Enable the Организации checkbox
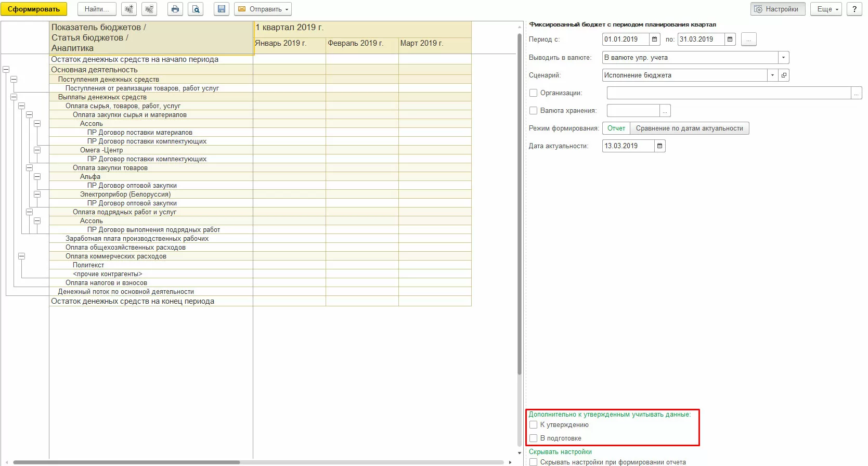The image size is (868, 466). pyautogui.click(x=533, y=93)
